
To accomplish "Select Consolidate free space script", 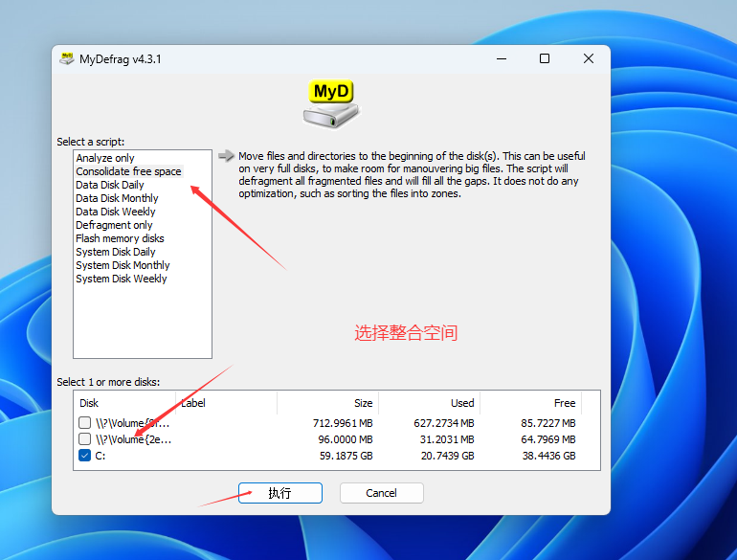I will (128, 171).
